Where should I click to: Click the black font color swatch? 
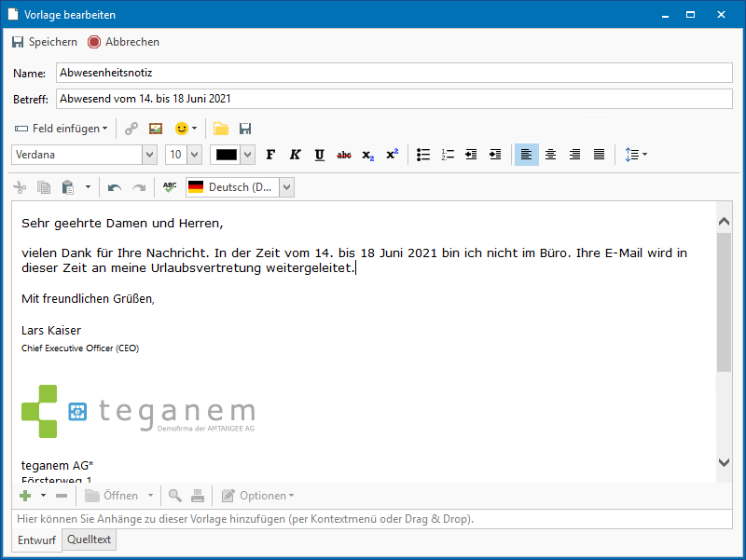(x=227, y=155)
